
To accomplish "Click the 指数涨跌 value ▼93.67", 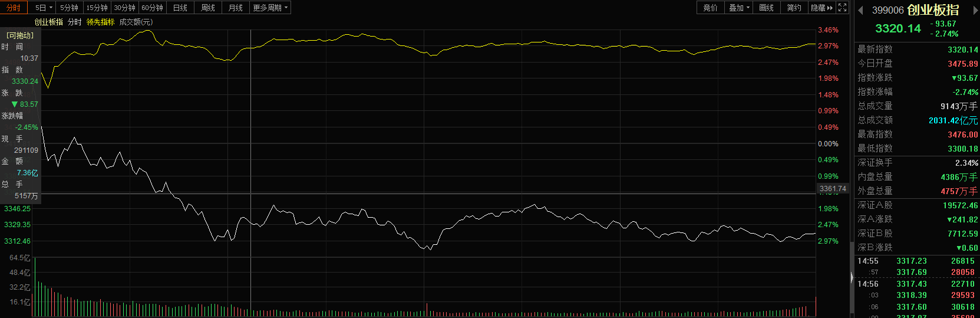I will (965, 78).
